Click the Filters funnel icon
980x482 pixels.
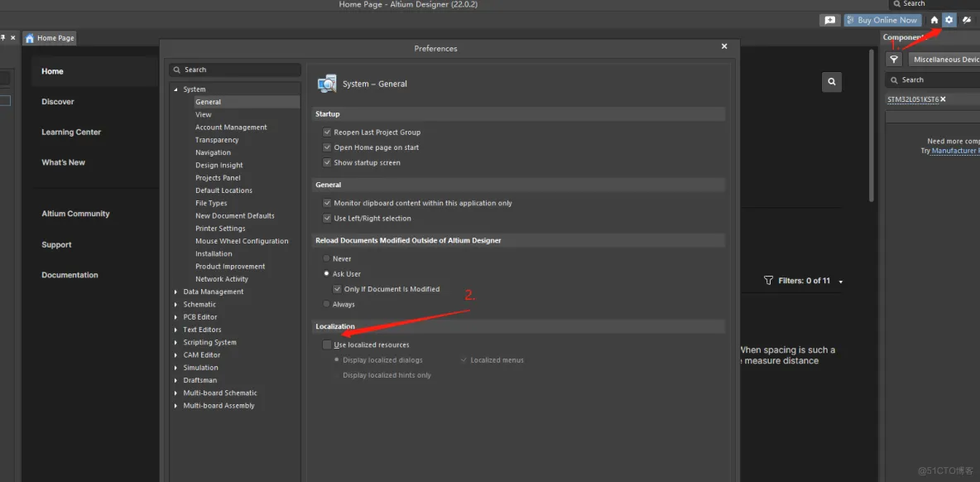[x=769, y=281]
